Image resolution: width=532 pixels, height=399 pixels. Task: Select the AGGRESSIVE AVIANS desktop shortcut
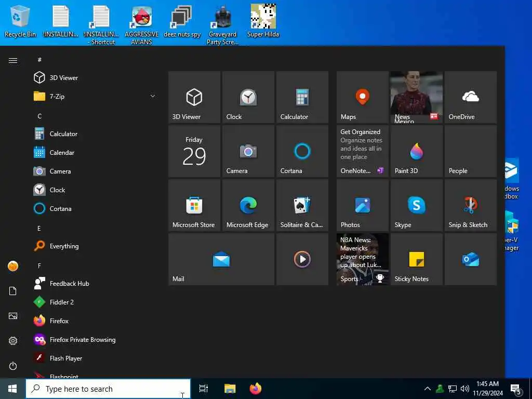141,25
